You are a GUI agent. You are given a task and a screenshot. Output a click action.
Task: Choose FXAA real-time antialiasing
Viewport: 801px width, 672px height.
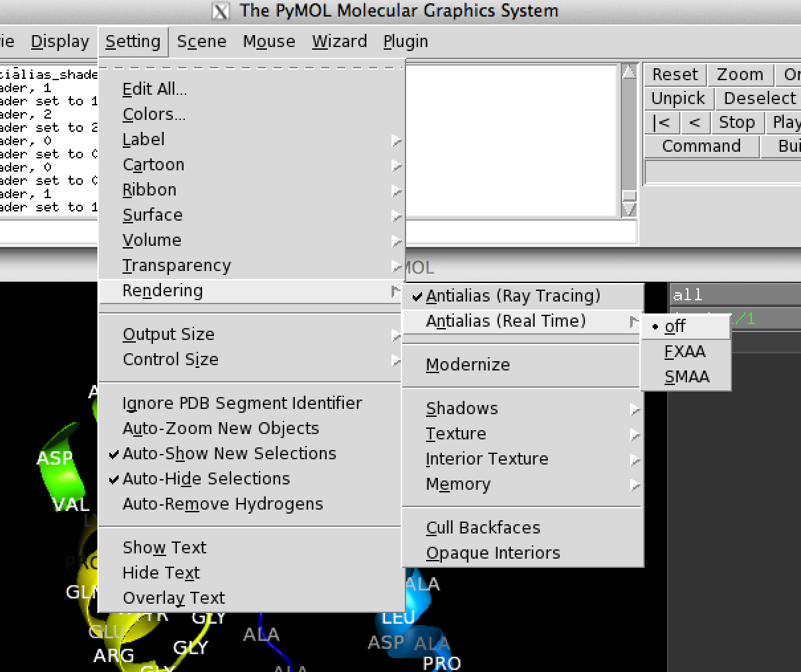685,352
